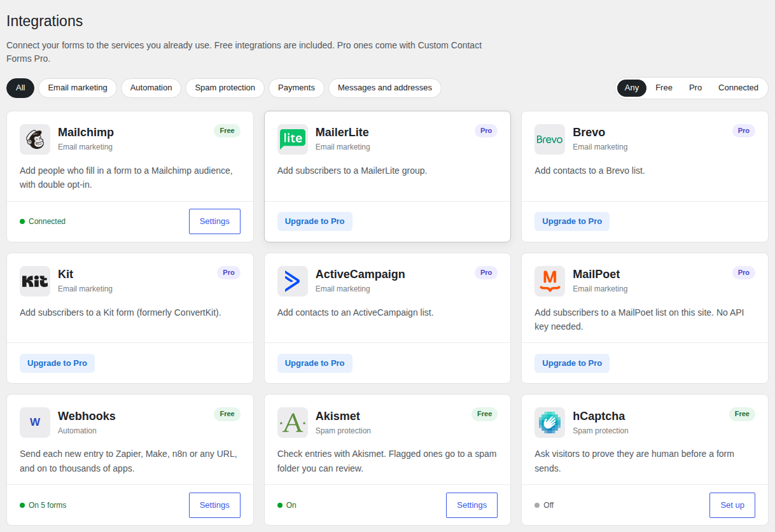Click the Mailchimp card title
The height and width of the screenshot is (532, 775).
click(x=86, y=132)
